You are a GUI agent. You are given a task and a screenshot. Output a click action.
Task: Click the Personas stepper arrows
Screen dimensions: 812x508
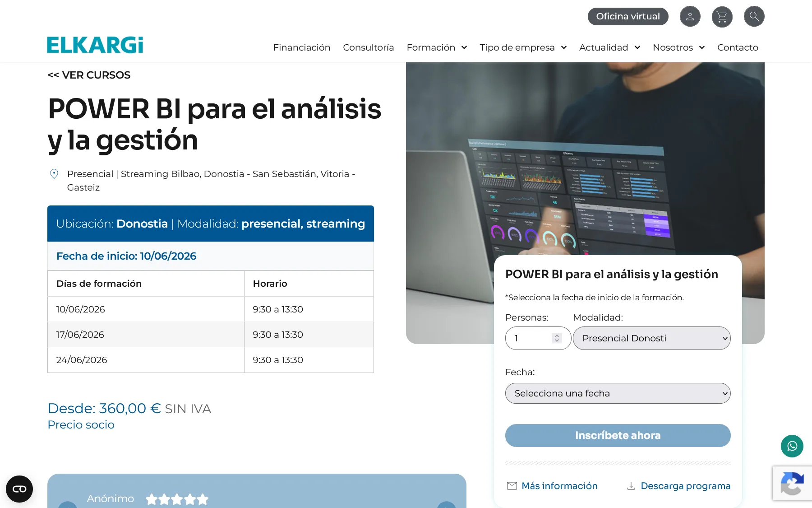click(557, 338)
